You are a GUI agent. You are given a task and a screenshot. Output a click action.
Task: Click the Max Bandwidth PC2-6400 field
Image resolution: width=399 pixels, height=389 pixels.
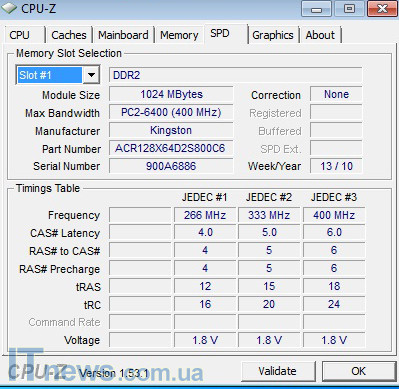171,112
